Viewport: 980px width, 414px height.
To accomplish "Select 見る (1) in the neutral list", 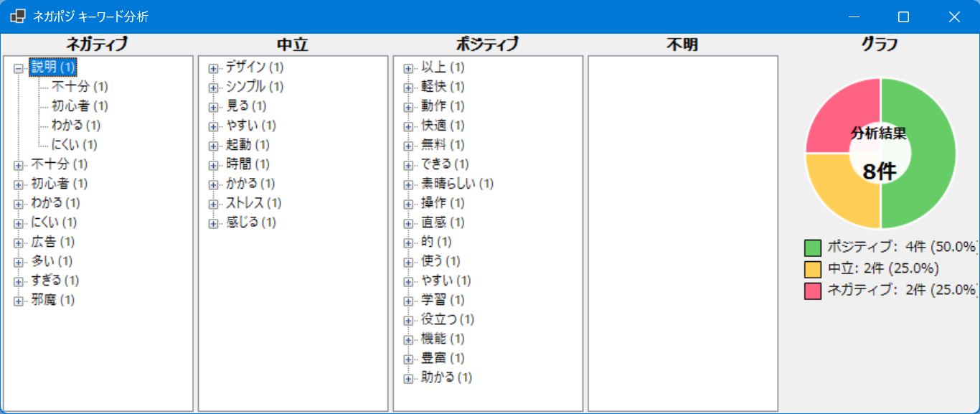I will (x=246, y=106).
